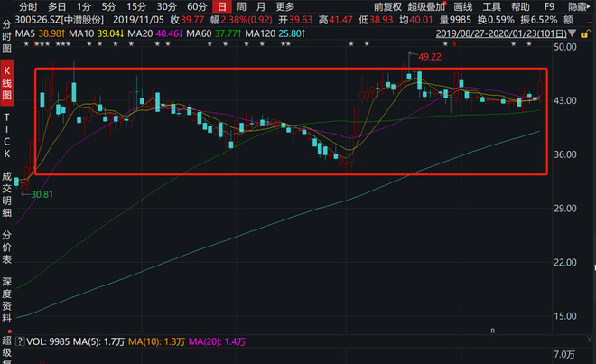Click the 低38.93 low price value
596x364 pixels.
pyautogui.click(x=376, y=20)
